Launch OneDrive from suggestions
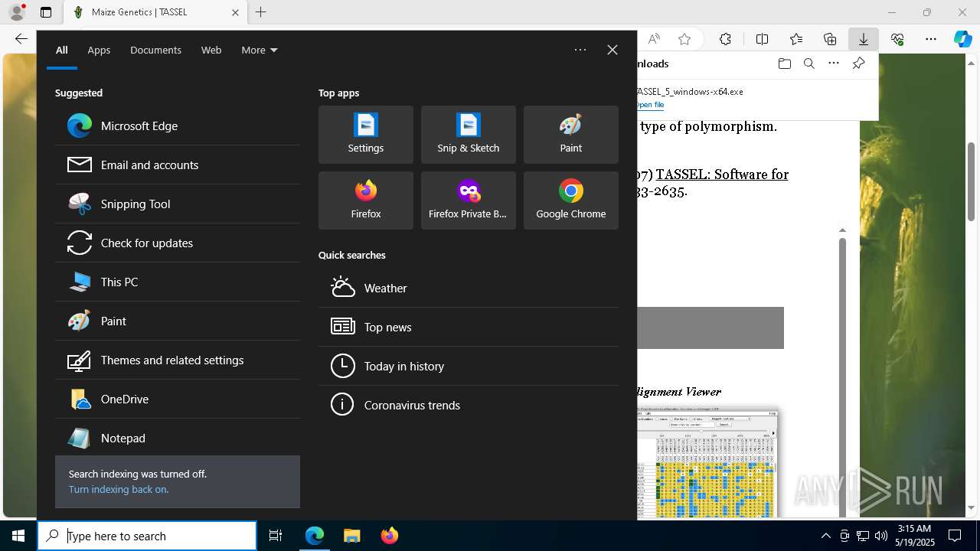980x551 pixels. tap(178, 399)
